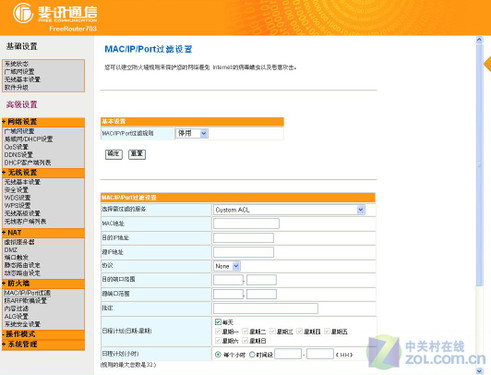This screenshot has width=491, height=375.
Task: Click the scrollbar up arrow
Action: (x=479, y=40)
